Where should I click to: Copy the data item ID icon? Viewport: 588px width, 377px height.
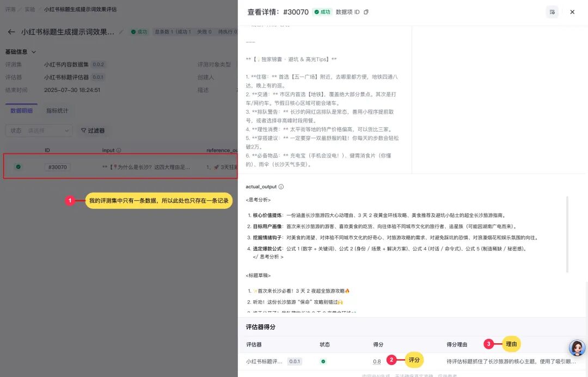366,12
